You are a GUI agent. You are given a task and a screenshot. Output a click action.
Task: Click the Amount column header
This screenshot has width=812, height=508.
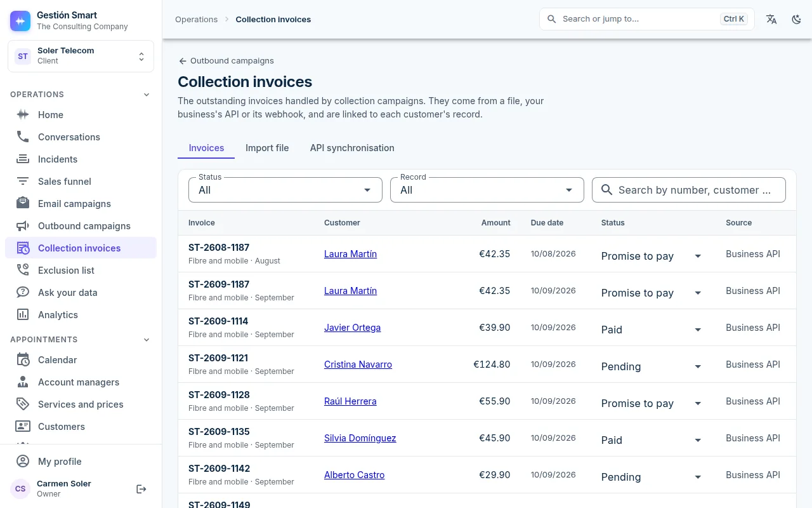pos(496,223)
